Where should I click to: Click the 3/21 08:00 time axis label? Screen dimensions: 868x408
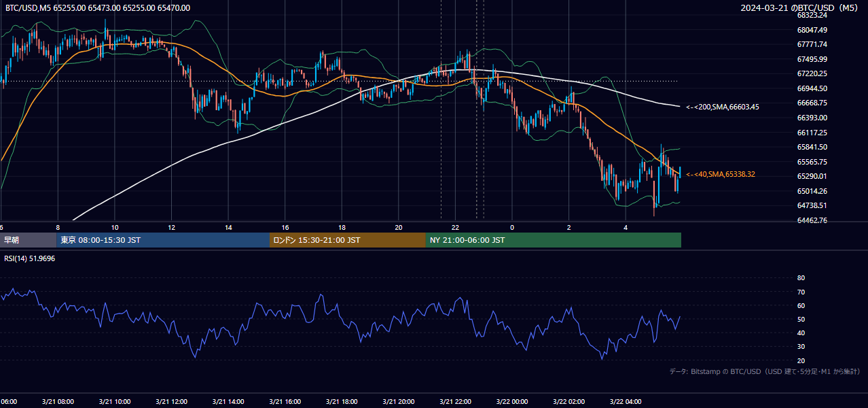click(57, 401)
